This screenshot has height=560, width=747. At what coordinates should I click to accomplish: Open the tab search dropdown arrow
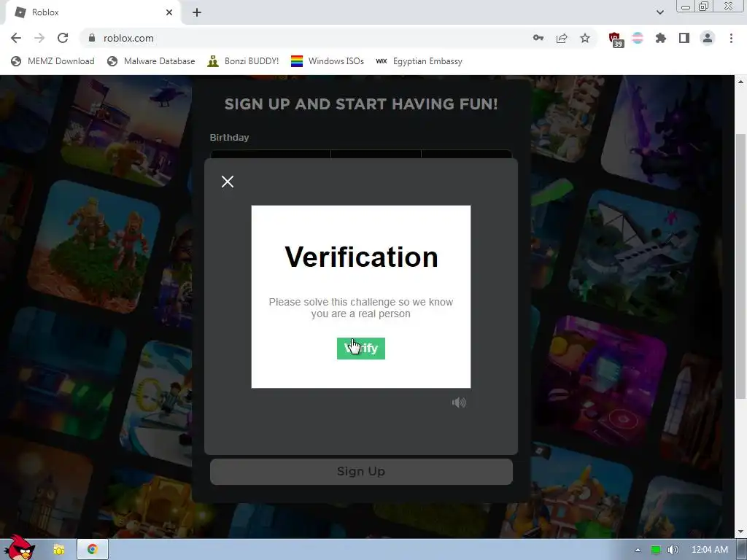(x=659, y=12)
